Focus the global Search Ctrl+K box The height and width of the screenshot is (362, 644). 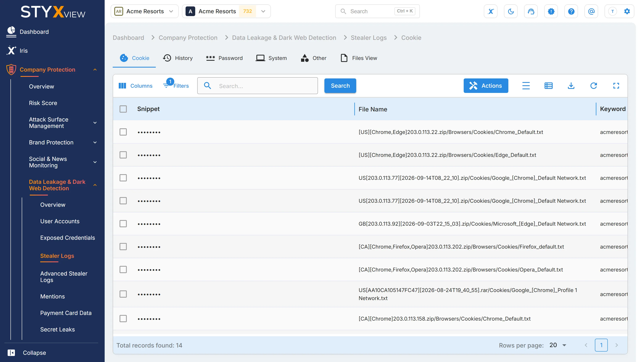tap(377, 11)
